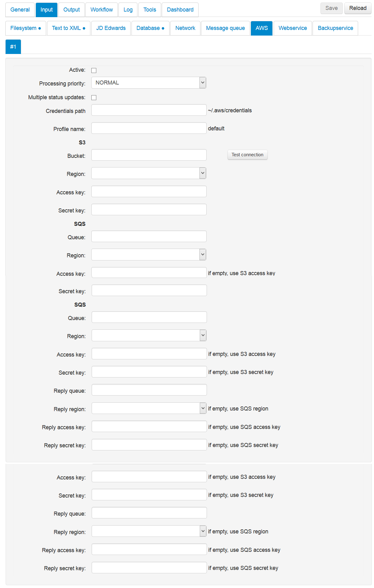Focus the Credentials path field
Viewport: 374px width, 588px height.
149,110
